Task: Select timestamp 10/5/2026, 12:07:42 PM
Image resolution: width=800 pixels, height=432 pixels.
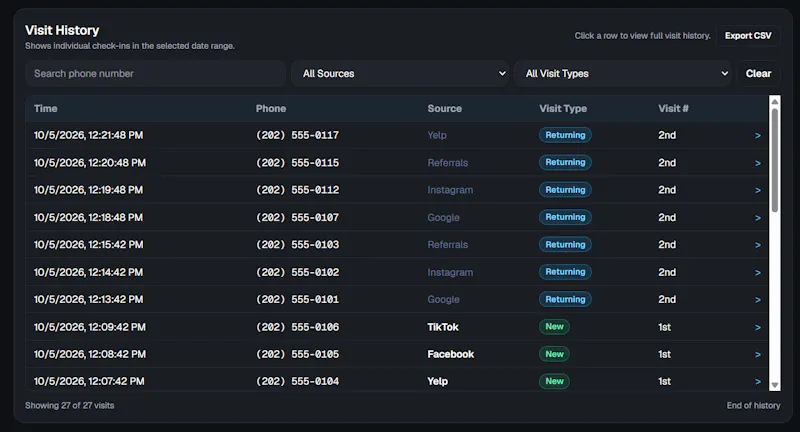Action: 89,382
